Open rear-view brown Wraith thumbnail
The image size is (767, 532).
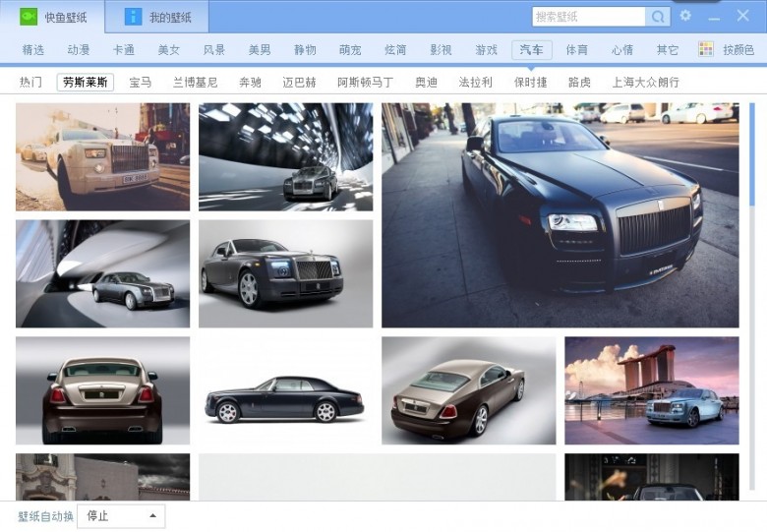point(102,390)
